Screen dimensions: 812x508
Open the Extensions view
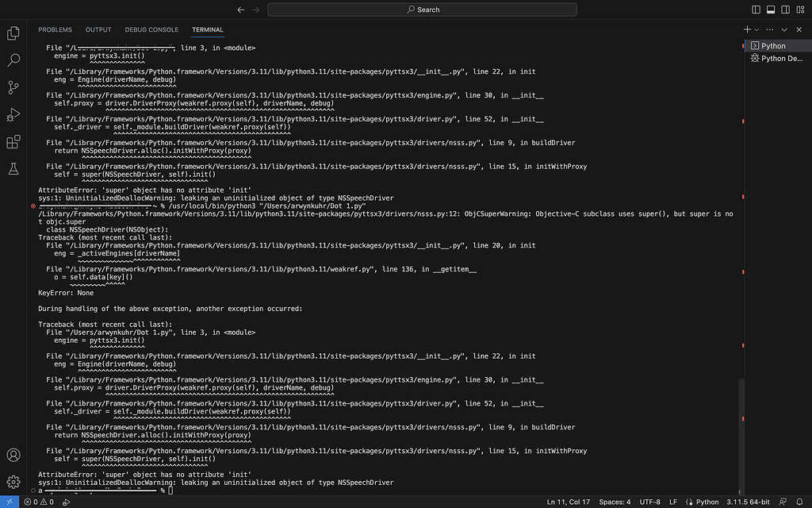pos(13,140)
